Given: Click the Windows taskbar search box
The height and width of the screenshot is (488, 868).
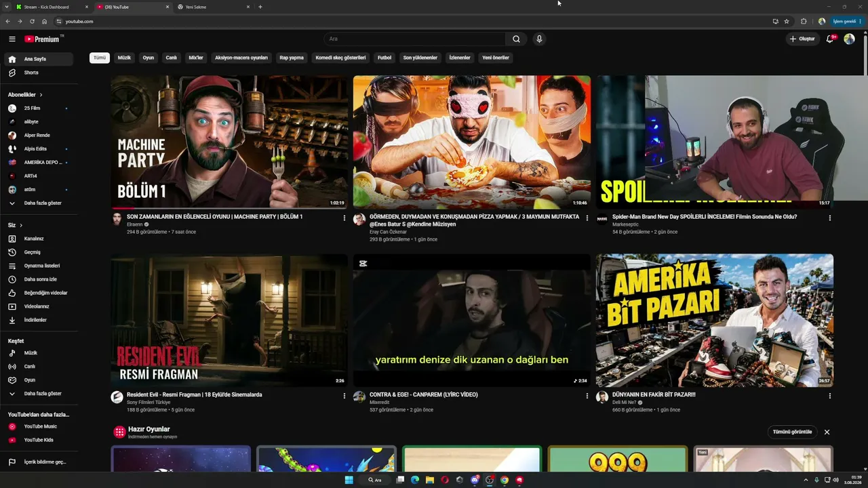Looking at the screenshot, I should tap(374, 480).
